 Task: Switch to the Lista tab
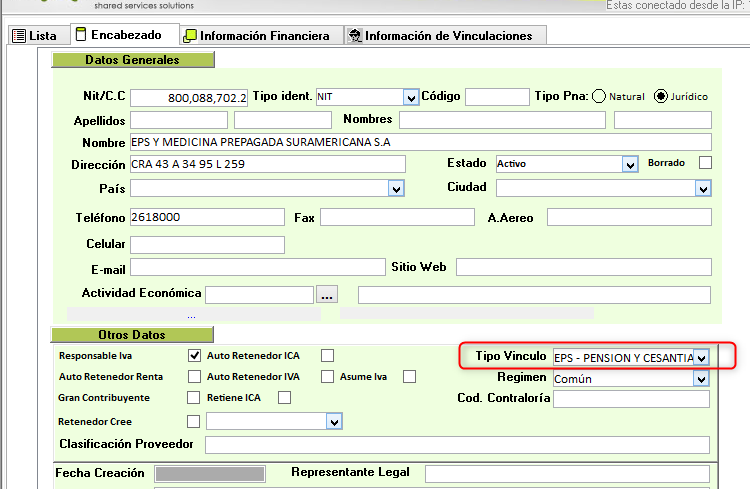coord(34,35)
